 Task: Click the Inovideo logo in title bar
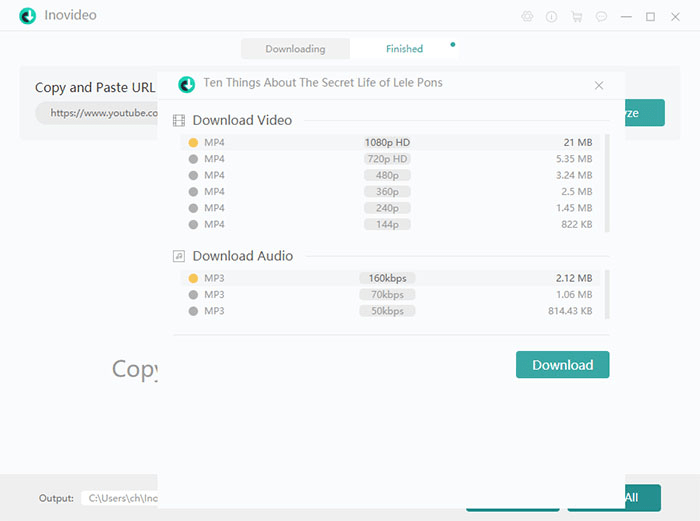(x=28, y=16)
